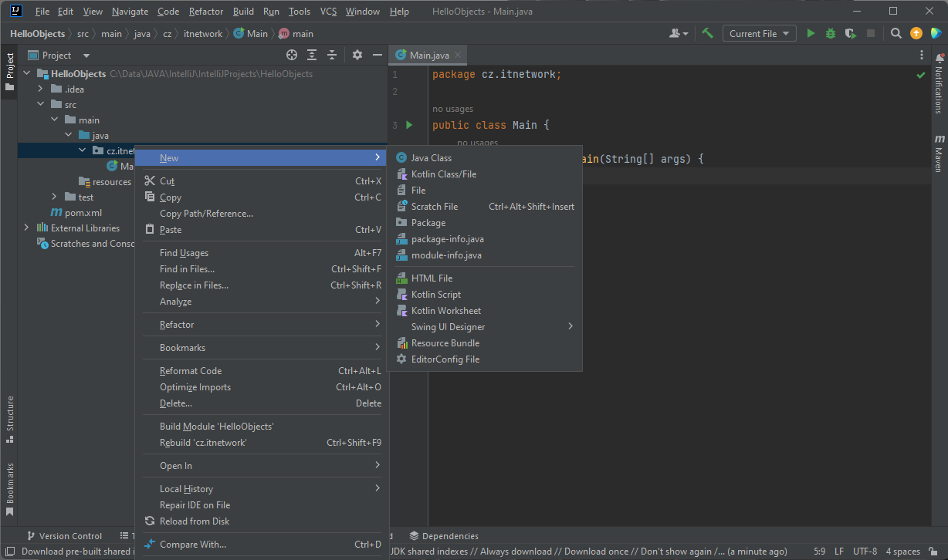Click the IDE update arrow icon
The image size is (948, 560).
pos(916,33)
